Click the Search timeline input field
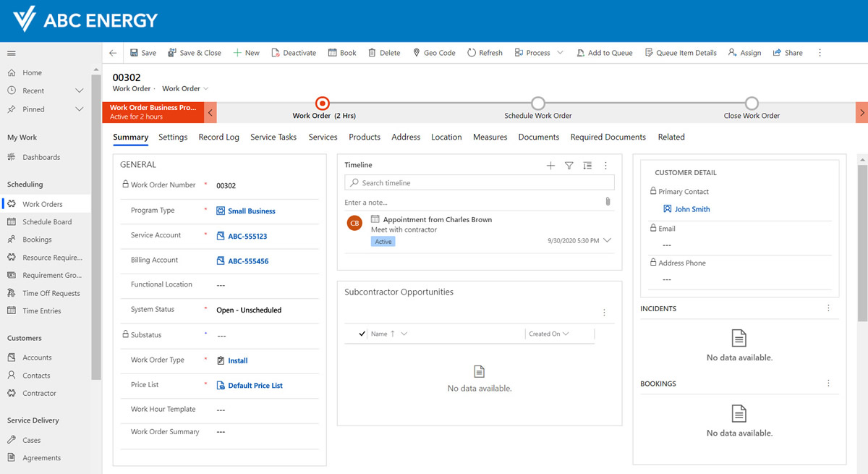868x474 pixels. tap(485, 183)
